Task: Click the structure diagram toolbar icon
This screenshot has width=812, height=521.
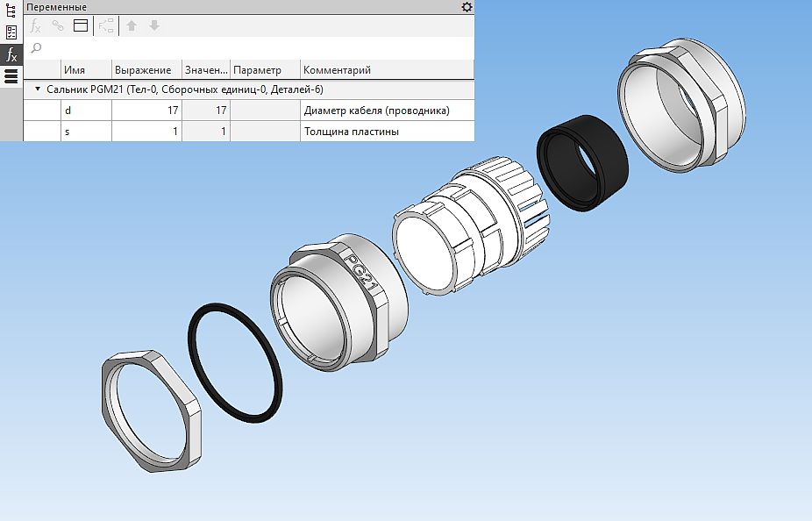Action: click(107, 26)
